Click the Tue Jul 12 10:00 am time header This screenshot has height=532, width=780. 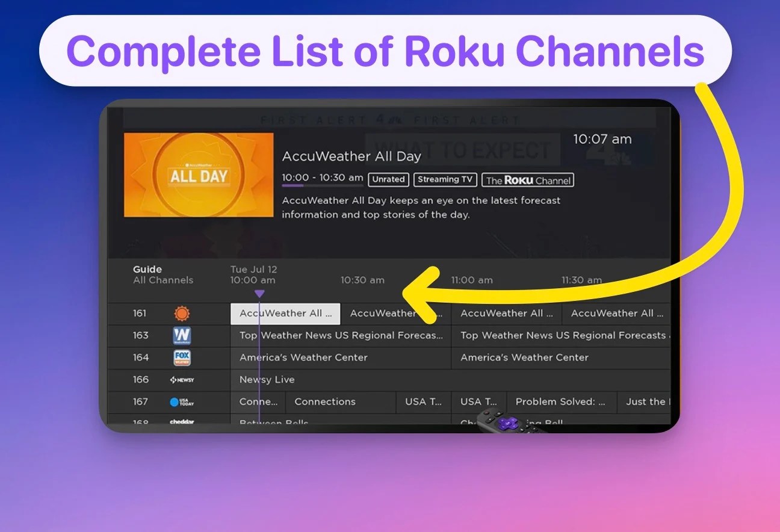tap(253, 275)
